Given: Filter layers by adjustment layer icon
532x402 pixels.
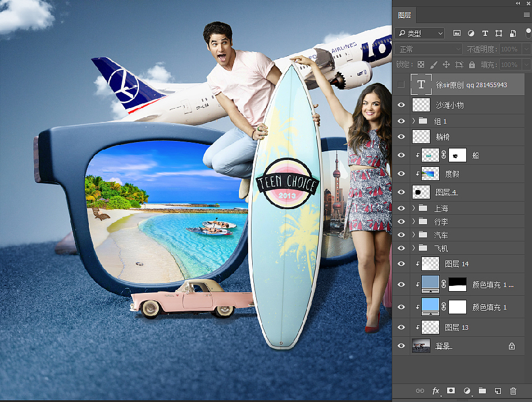Looking at the screenshot, I should click(471, 33).
